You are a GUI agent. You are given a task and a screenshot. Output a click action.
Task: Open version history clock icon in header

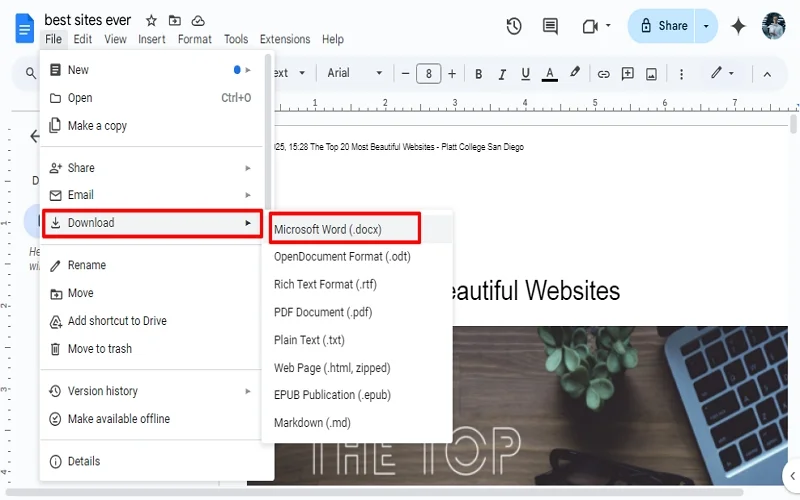[514, 26]
